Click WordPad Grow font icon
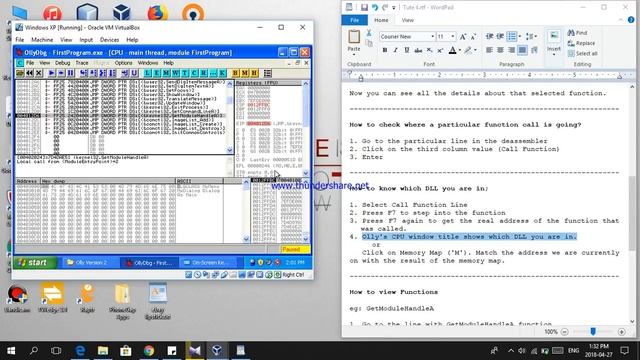This screenshot has height=360, width=640. coord(463,37)
